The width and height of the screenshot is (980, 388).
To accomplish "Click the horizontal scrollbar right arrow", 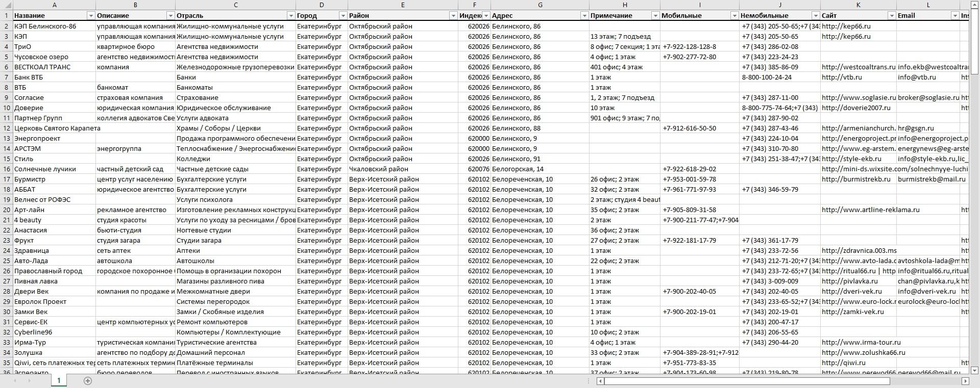I will click(965, 381).
